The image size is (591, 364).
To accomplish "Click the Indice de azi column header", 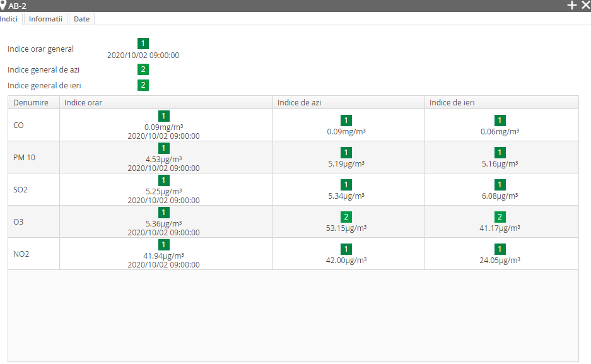I will 349,102.
